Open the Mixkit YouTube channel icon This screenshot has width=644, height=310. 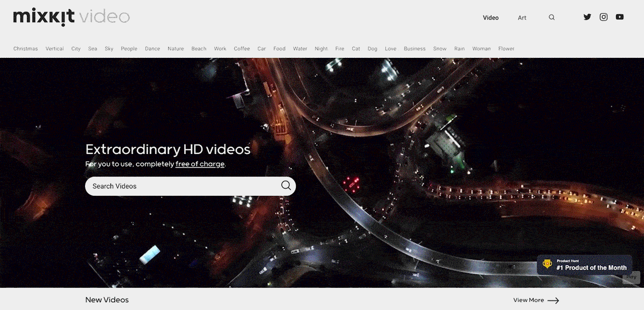(620, 17)
